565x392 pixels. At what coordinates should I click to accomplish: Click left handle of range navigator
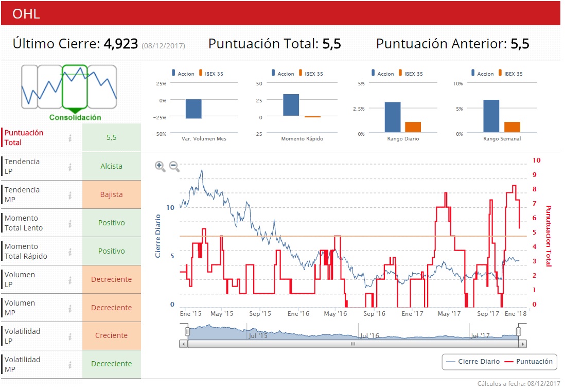(x=187, y=331)
